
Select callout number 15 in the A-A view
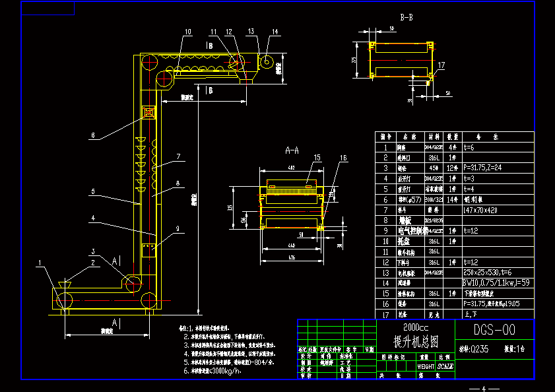317,158
